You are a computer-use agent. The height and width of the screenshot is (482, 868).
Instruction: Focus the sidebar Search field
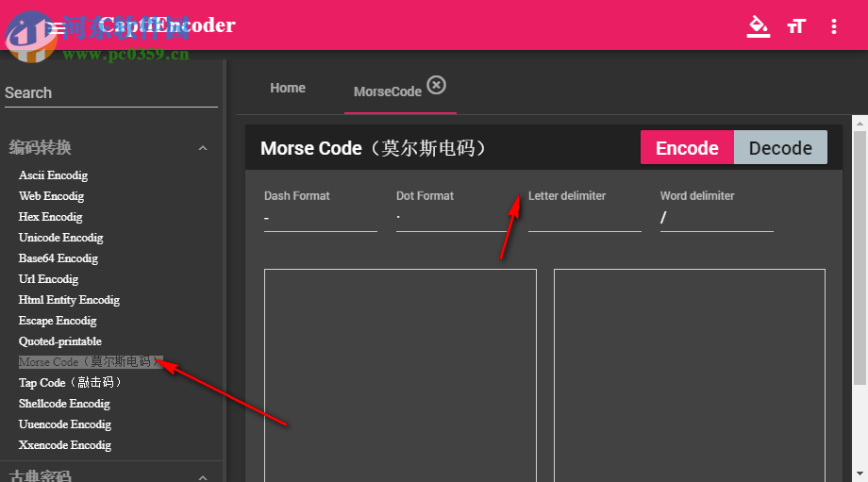tap(111, 93)
